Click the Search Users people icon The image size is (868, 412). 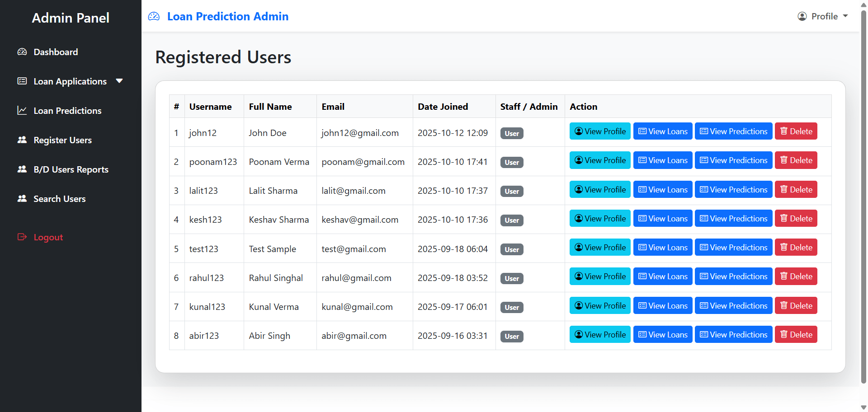[x=22, y=199]
